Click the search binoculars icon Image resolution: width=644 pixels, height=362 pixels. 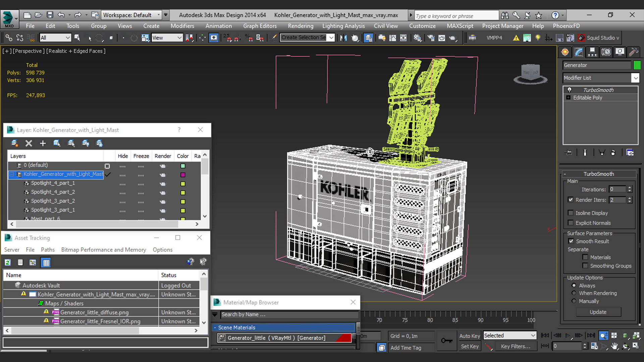pyautogui.click(x=505, y=15)
